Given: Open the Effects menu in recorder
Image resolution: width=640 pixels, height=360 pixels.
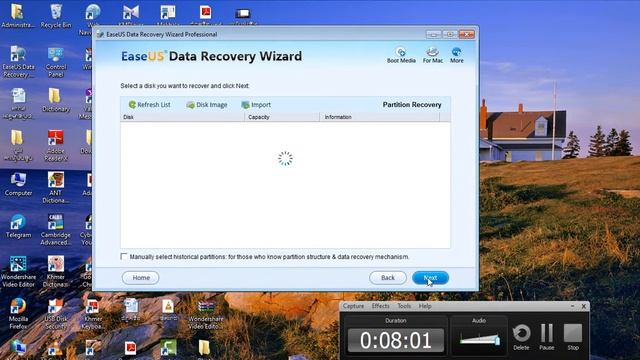Looking at the screenshot, I should pyautogui.click(x=380, y=306).
